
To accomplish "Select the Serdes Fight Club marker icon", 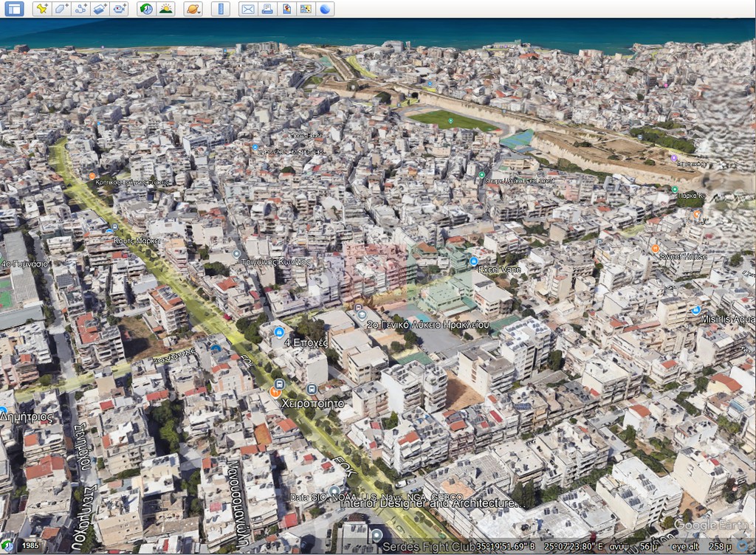I will pos(377,535).
